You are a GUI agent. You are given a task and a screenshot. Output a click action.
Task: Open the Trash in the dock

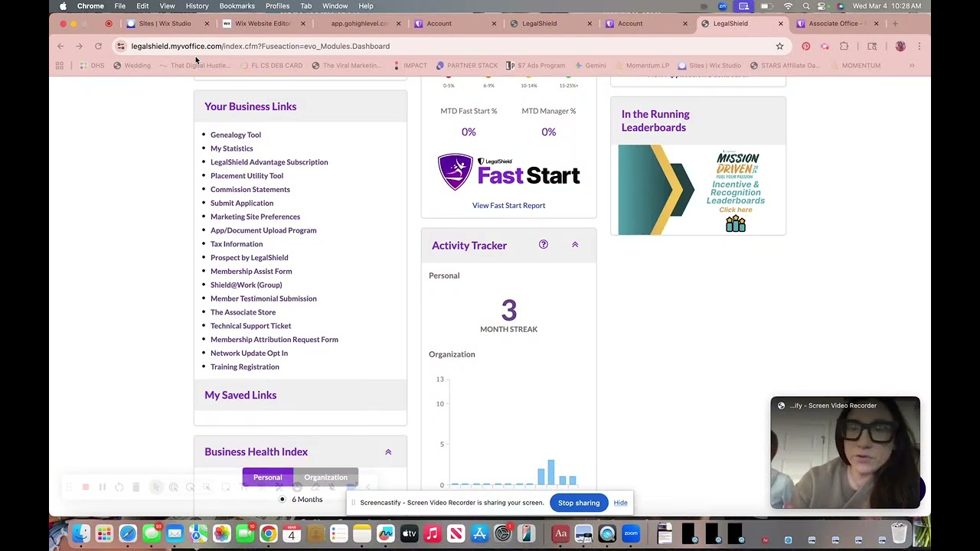(899, 532)
